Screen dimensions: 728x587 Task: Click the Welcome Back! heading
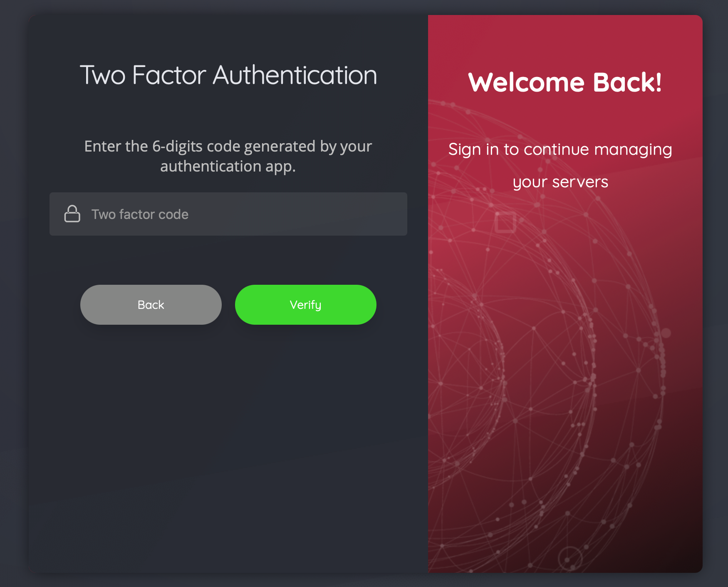565,82
